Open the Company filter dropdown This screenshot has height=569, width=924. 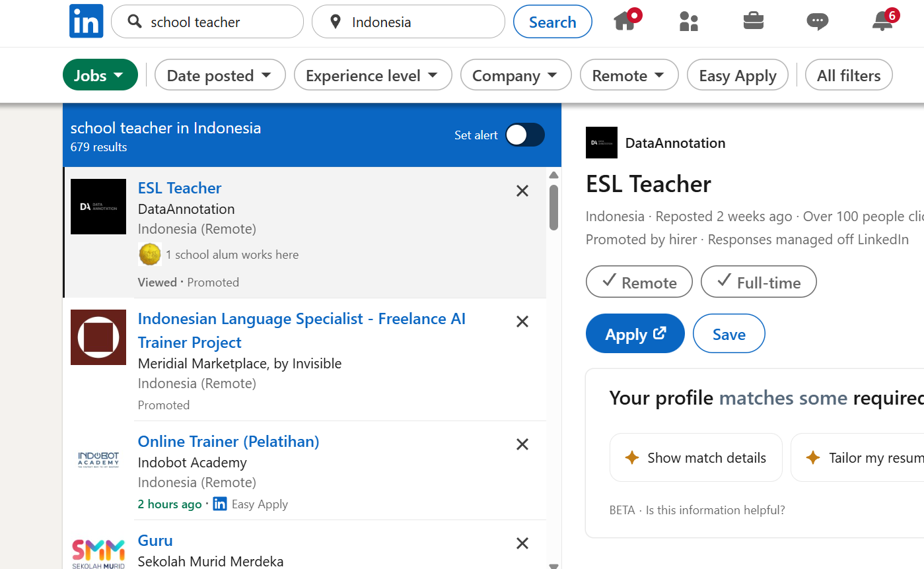coord(515,75)
